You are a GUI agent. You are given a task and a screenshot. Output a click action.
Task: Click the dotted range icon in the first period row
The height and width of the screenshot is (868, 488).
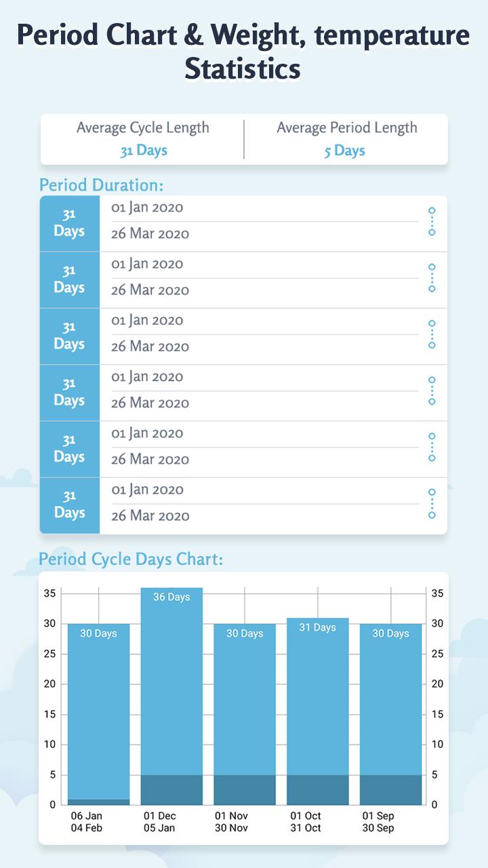[x=432, y=222]
